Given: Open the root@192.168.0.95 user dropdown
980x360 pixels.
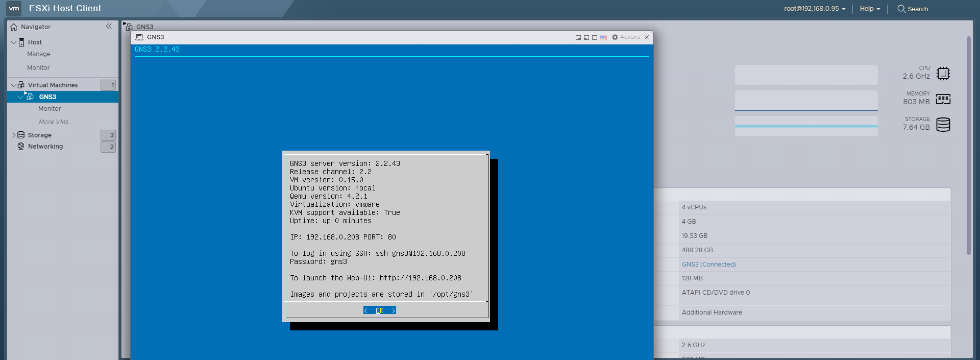Looking at the screenshot, I should tap(815, 9).
